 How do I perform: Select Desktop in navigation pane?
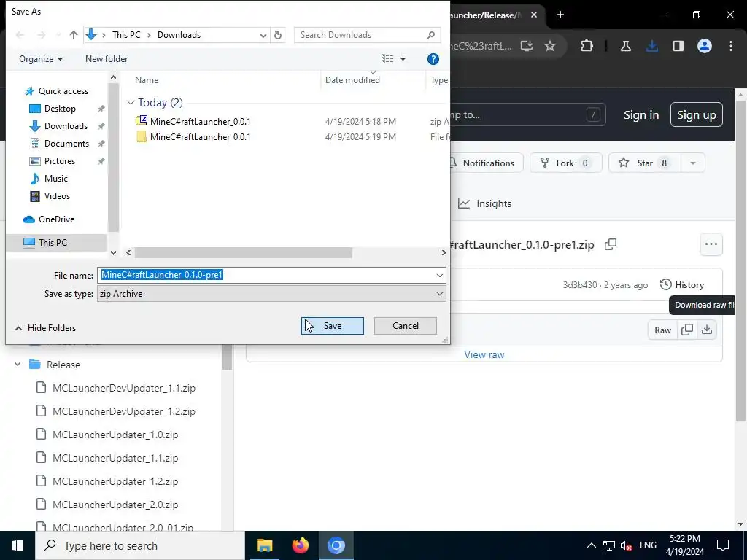coord(60,109)
